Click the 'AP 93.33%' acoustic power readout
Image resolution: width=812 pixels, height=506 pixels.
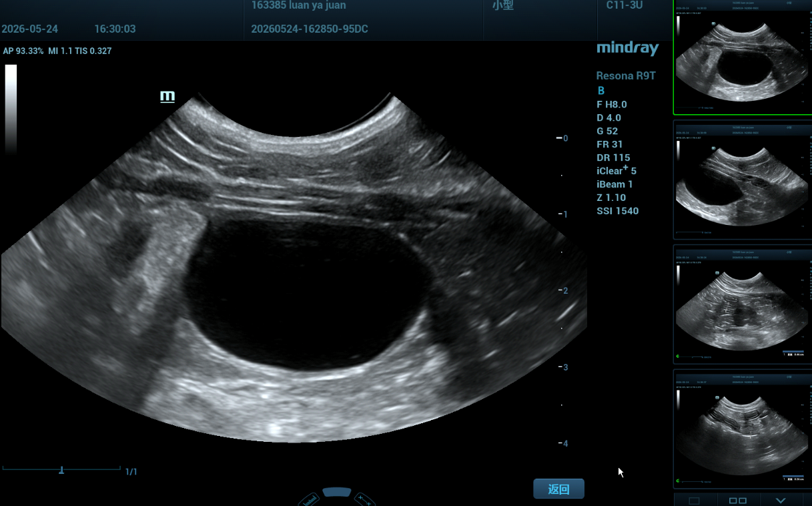coord(23,51)
